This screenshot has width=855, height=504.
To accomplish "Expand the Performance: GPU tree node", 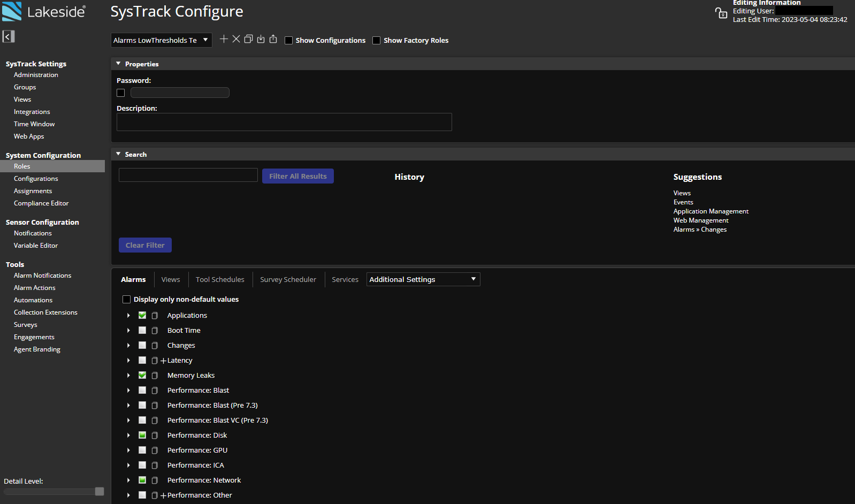I will [x=128, y=450].
